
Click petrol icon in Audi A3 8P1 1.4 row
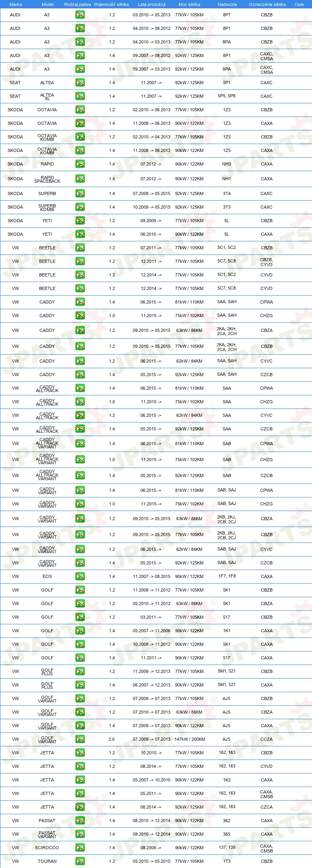coord(80,56)
